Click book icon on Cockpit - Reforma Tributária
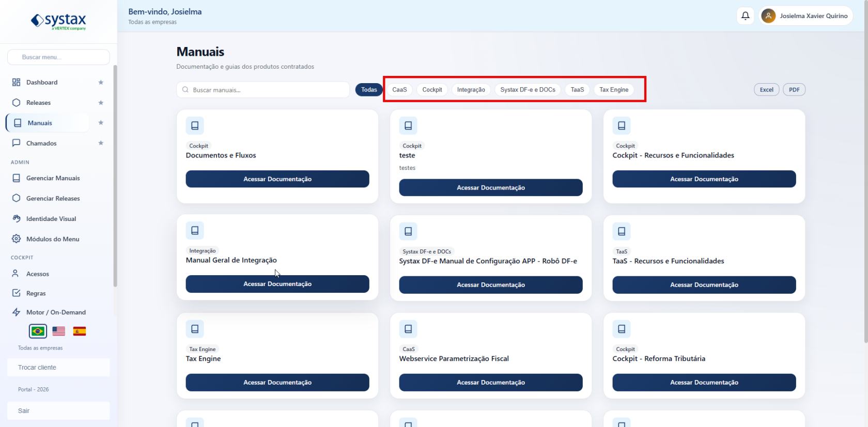 pyautogui.click(x=622, y=329)
